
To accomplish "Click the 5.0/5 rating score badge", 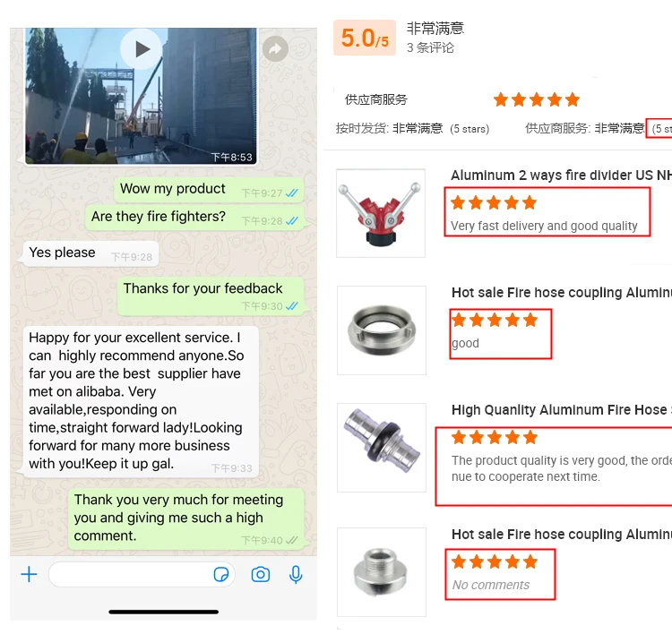I will 365,38.
